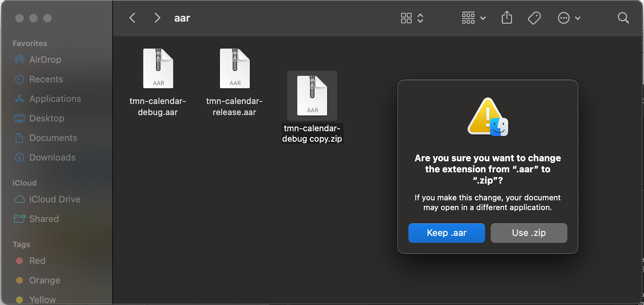Click the aar folder title in toolbar
This screenshot has height=305, width=644.
pyautogui.click(x=182, y=18)
